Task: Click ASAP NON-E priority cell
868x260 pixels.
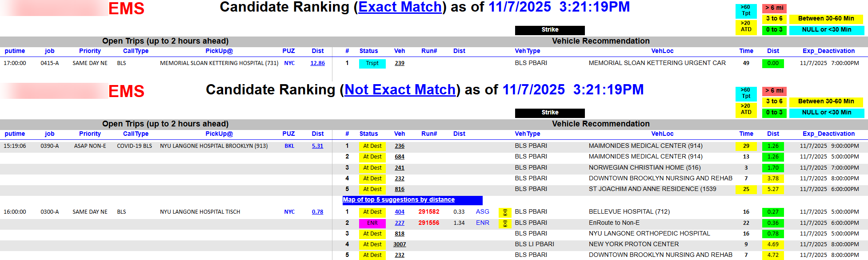Action: [90, 146]
